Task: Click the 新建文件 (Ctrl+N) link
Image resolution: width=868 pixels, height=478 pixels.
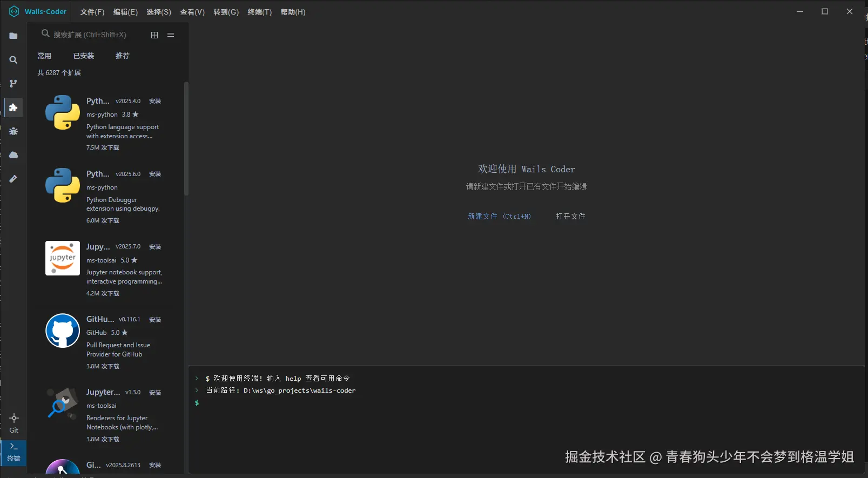Action: (x=499, y=216)
